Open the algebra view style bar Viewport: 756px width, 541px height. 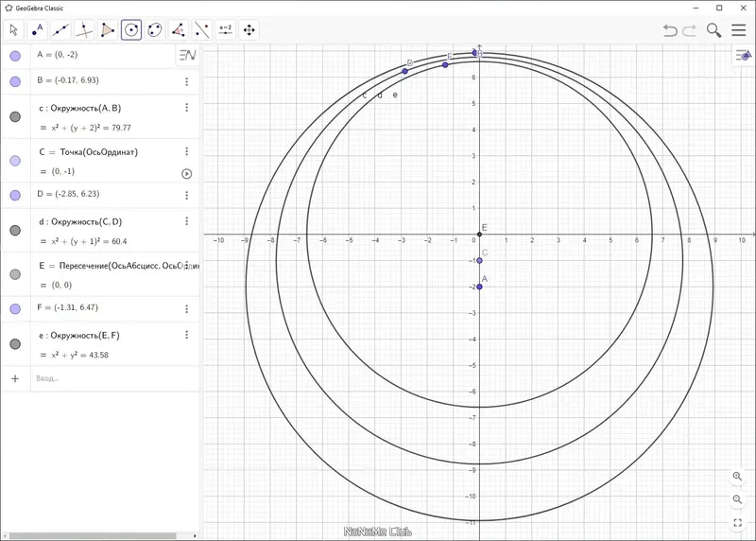[187, 55]
